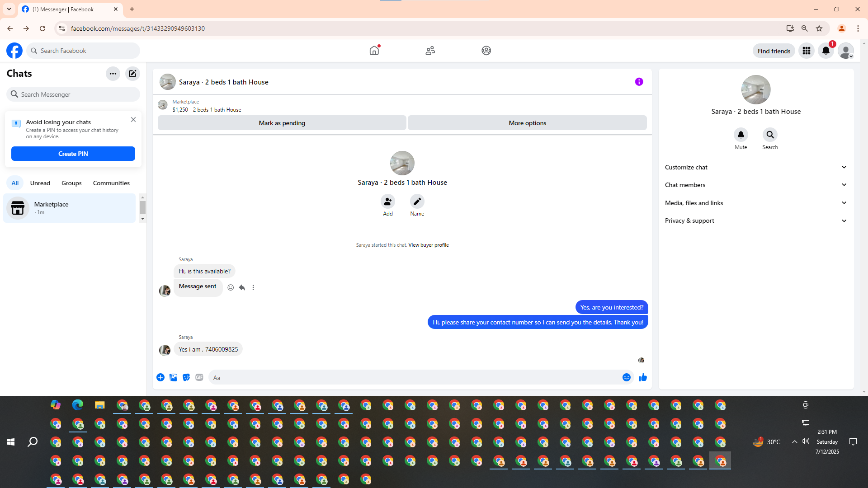868x488 pixels.
Task: Switch to the Unread chats tab
Action: pyautogui.click(x=40, y=183)
